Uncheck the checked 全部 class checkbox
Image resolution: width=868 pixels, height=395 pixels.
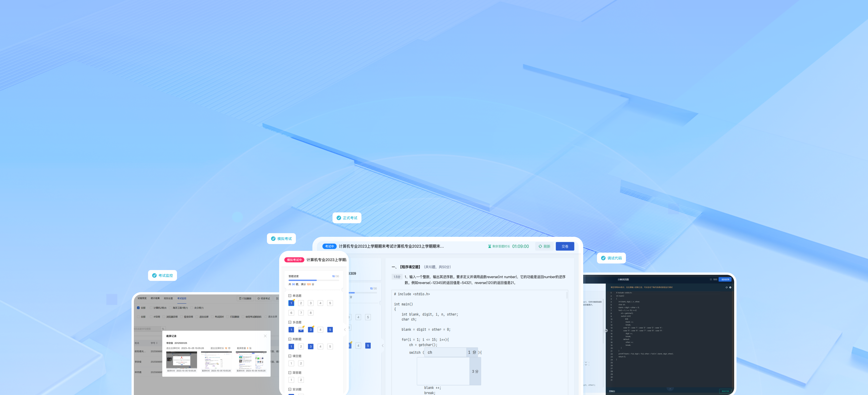coord(138,308)
